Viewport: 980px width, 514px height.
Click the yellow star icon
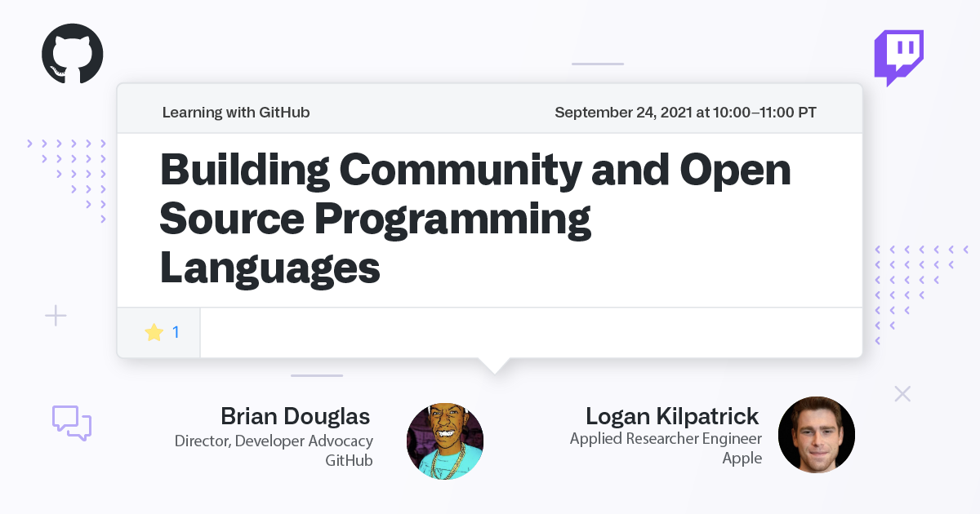[x=154, y=332]
